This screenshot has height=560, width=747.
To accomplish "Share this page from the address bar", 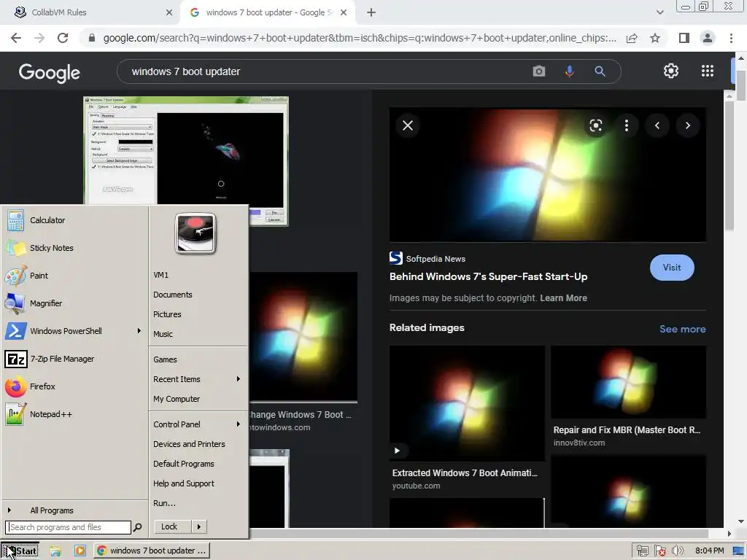I will 632,38.
